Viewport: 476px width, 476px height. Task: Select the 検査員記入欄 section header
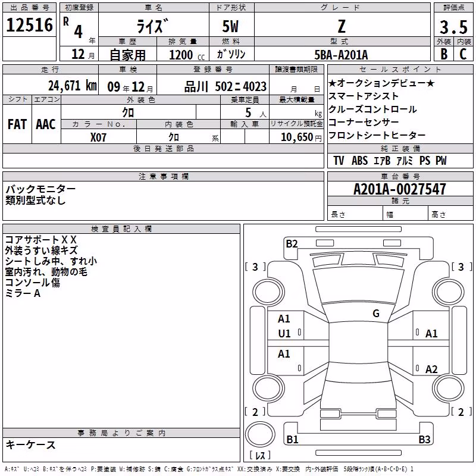(x=121, y=229)
